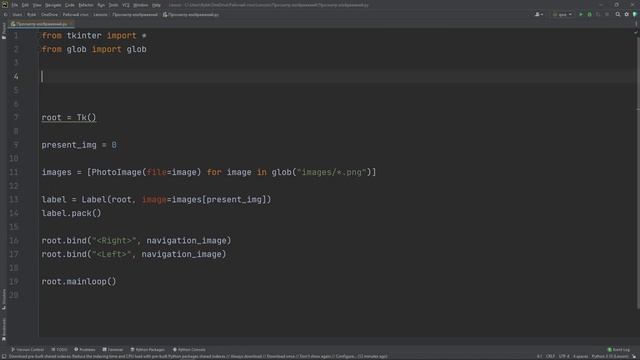Click the green Run button
The height and width of the screenshot is (360, 640).
[581, 15]
